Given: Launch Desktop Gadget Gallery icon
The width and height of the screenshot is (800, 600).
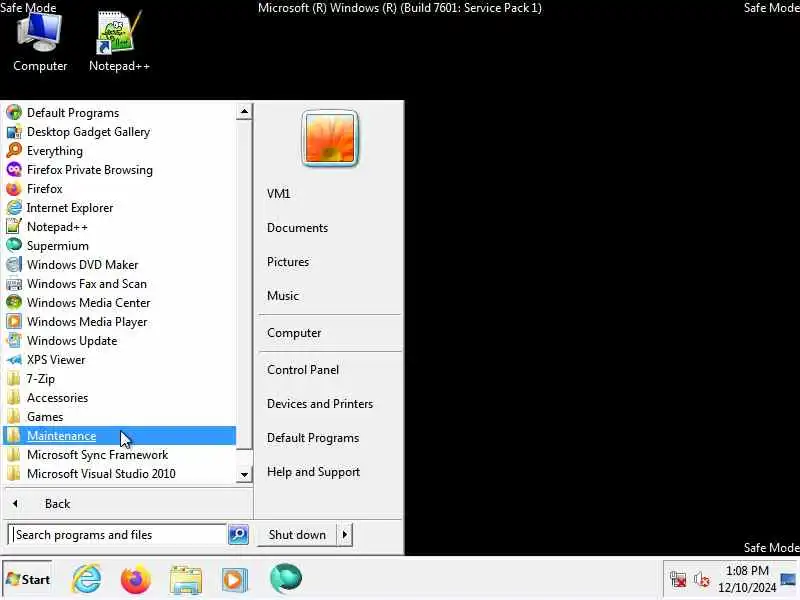Looking at the screenshot, I should 14,132.
